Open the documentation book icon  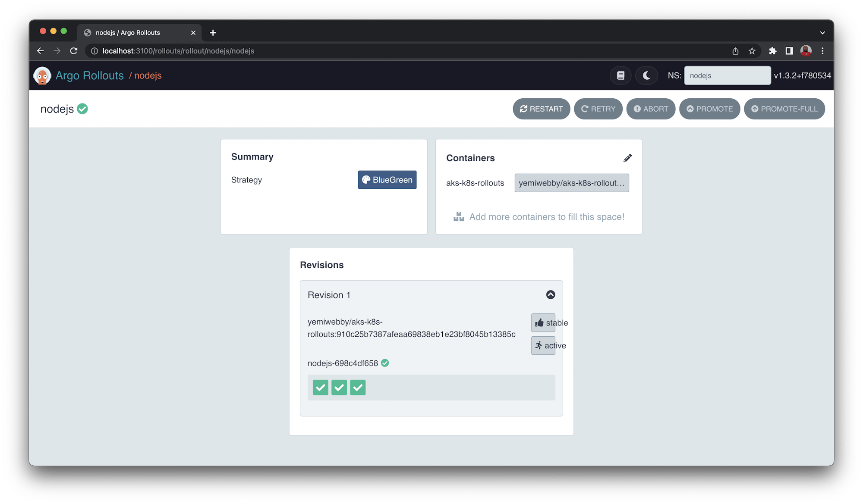pos(620,75)
